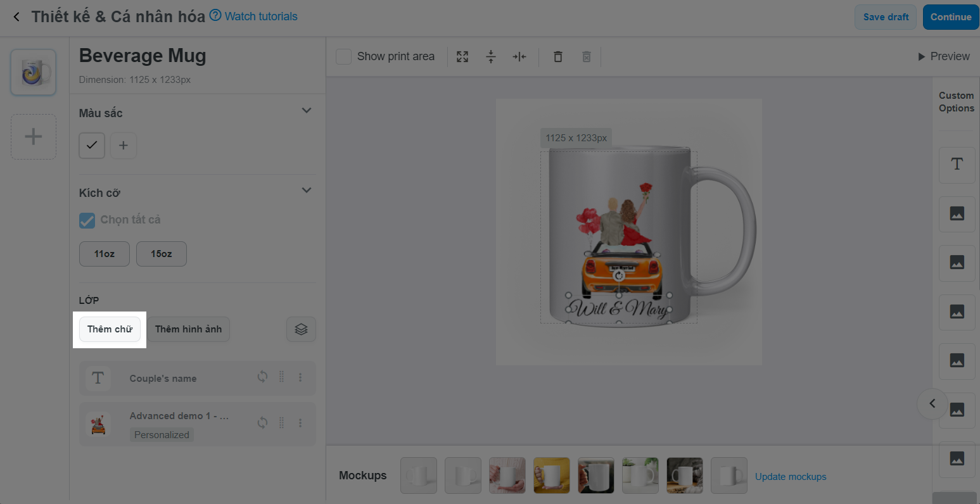Screen dimensions: 980x504
Task: Click the delete layer trash icon
Action: (x=557, y=57)
